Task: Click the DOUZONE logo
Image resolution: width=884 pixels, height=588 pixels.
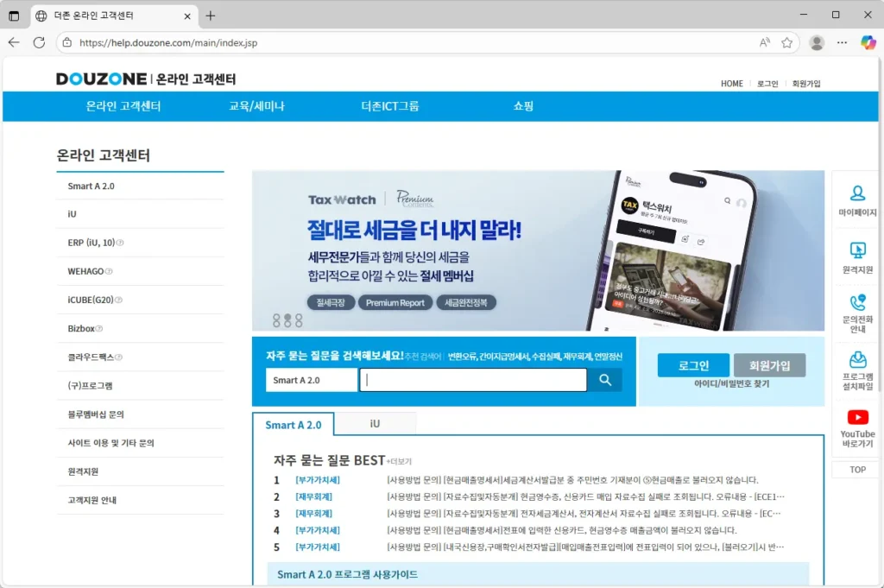Action: (x=102, y=79)
